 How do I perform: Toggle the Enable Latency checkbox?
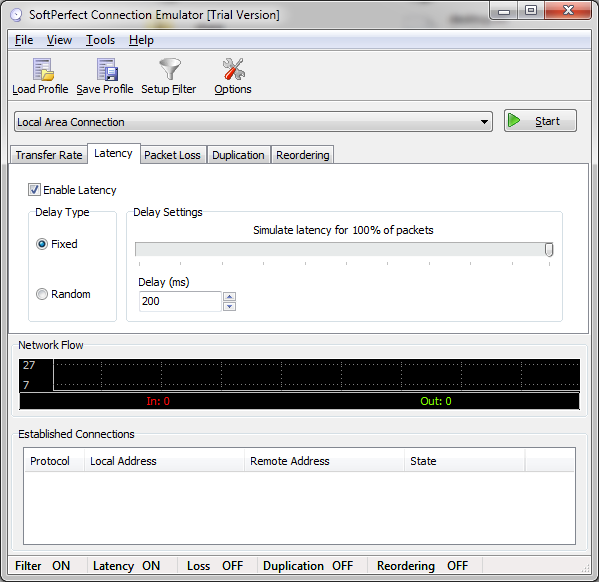point(34,190)
